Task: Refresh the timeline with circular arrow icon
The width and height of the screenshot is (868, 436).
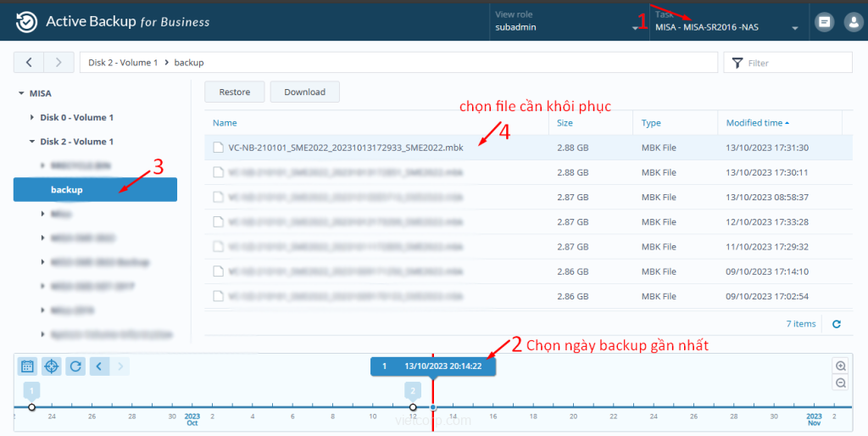Action: (x=75, y=366)
